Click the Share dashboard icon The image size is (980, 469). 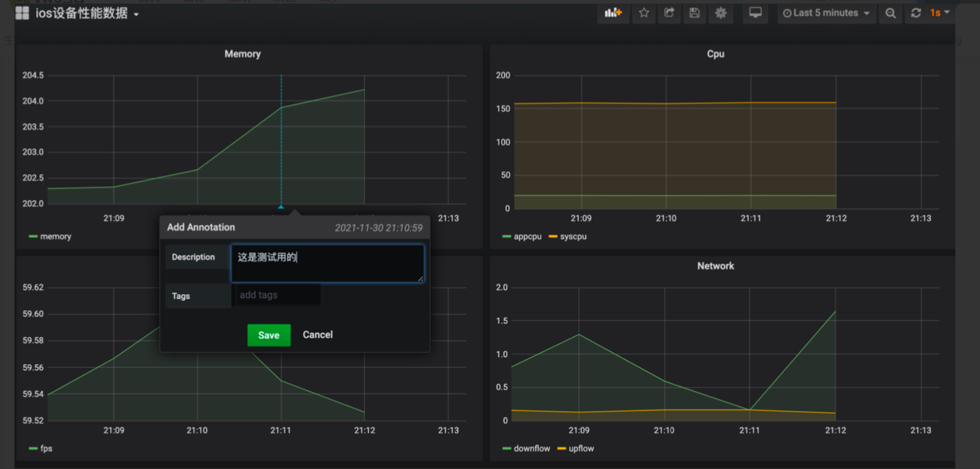669,12
